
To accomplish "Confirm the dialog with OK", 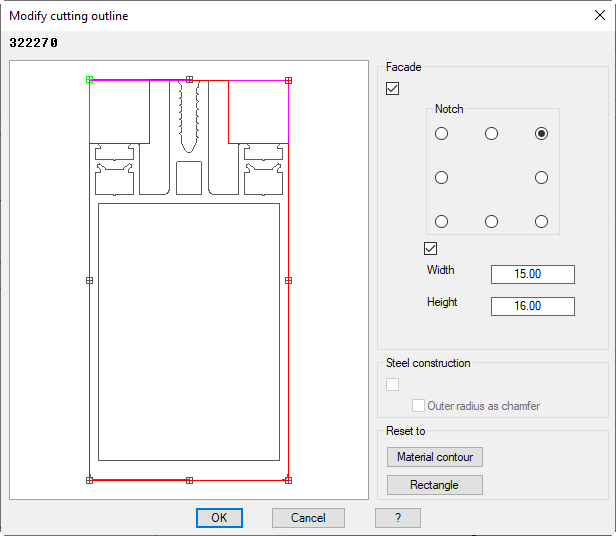I will [219, 518].
